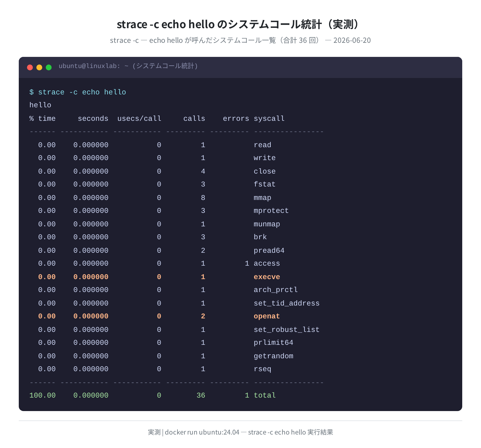Click the seconds value in the execve row
This screenshot has width=481, height=448.
point(91,277)
